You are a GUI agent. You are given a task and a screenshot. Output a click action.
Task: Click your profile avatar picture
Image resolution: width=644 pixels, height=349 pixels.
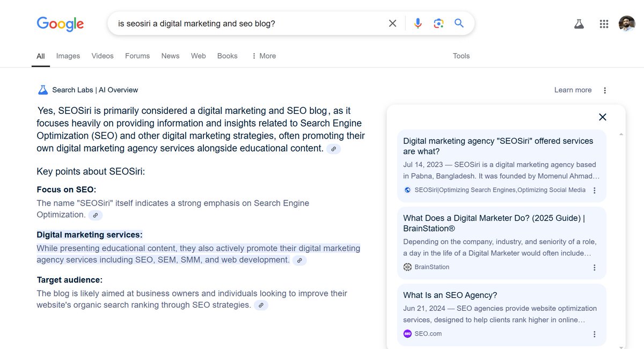click(x=627, y=23)
